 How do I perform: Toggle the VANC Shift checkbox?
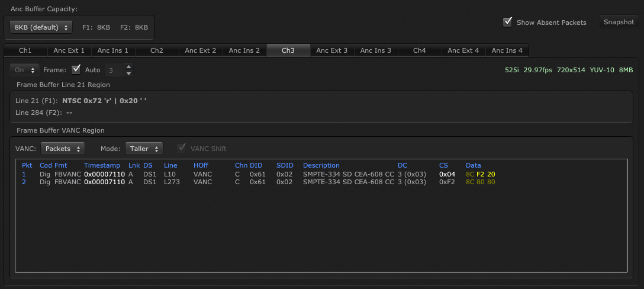tap(182, 148)
